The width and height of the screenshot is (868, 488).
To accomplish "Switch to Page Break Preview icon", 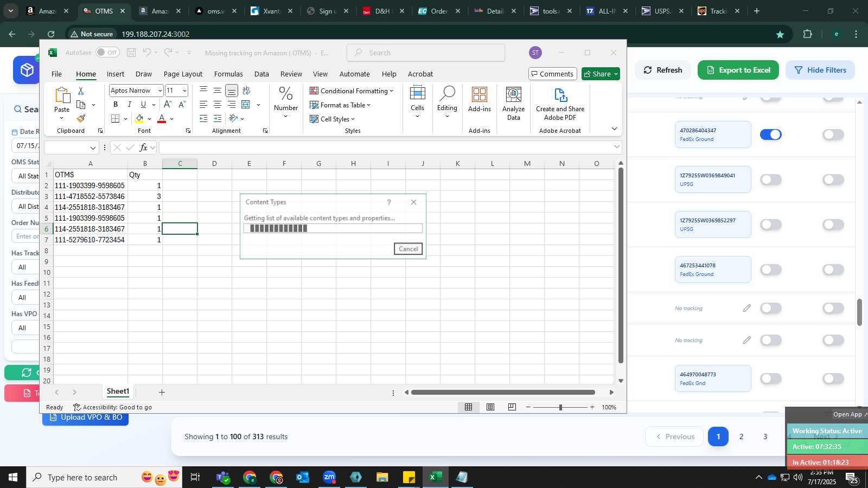I will click(512, 407).
